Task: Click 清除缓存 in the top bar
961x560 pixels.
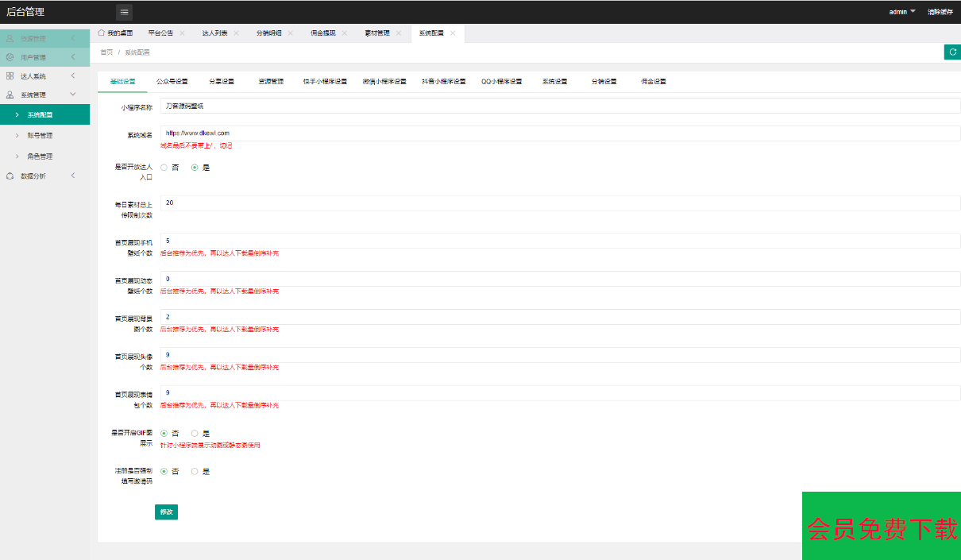Action: pyautogui.click(x=940, y=12)
